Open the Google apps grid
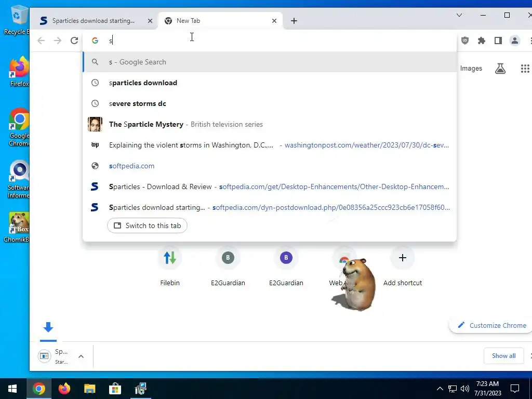This screenshot has height=399, width=532. pyautogui.click(x=525, y=69)
